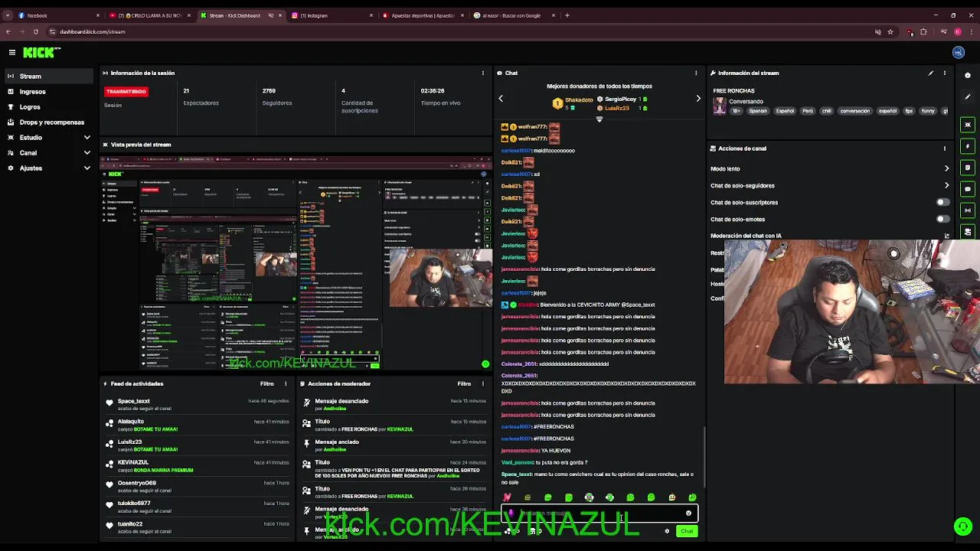Switch to the Buscar con Google tab
The image size is (980, 551).
[513, 15]
